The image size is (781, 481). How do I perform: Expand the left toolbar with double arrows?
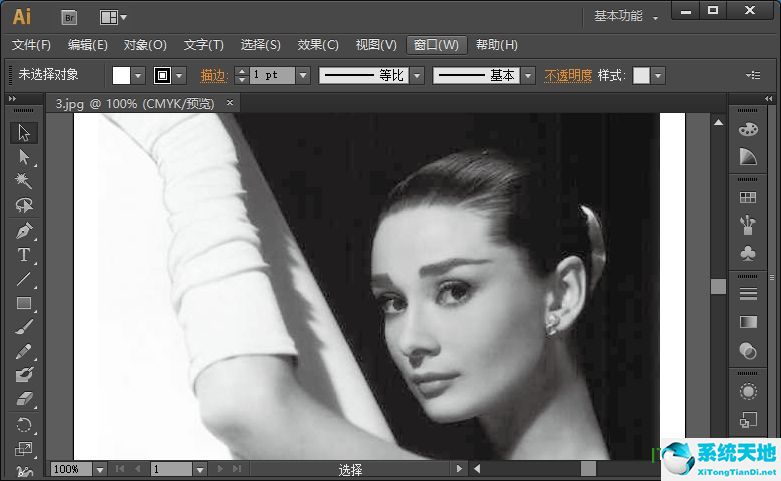click(11, 98)
